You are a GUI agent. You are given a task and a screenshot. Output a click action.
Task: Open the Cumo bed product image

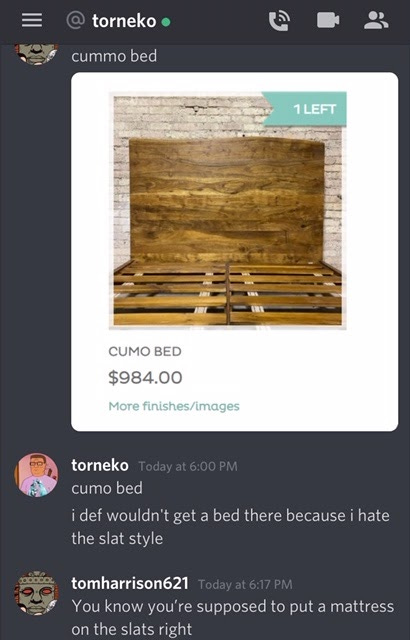coord(228,210)
